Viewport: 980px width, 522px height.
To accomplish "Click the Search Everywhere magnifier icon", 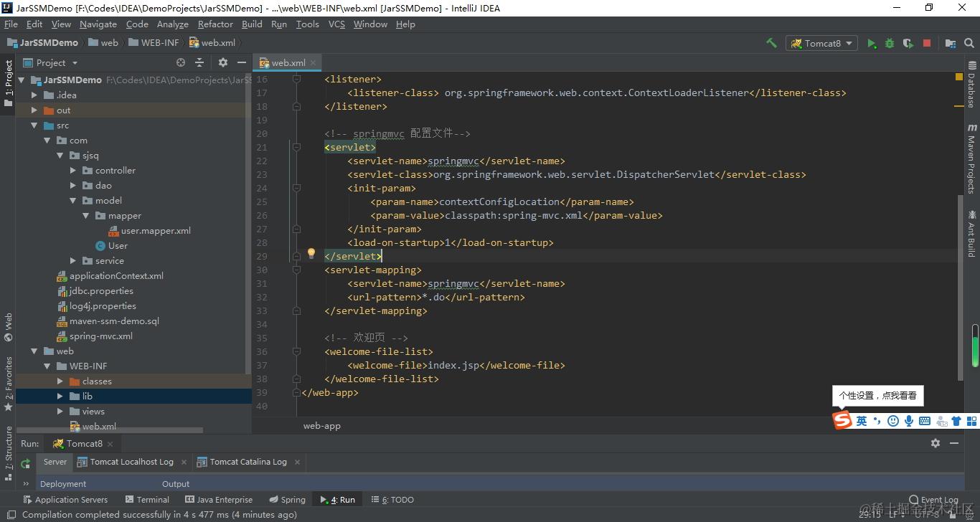I will [969, 43].
